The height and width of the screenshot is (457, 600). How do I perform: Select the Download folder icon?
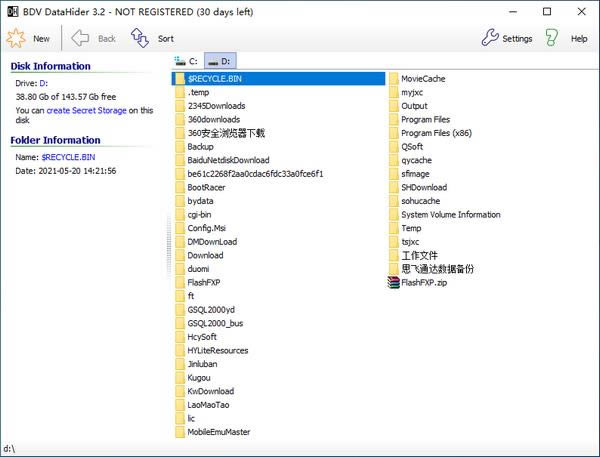[180, 255]
